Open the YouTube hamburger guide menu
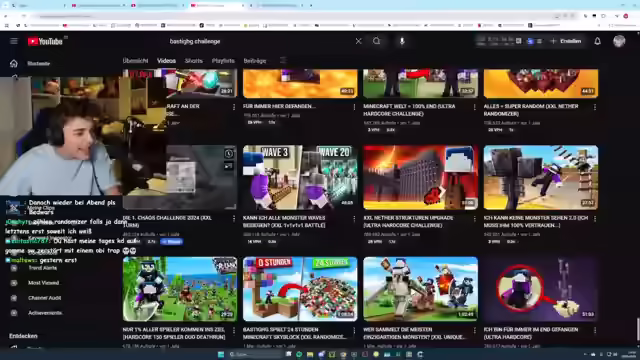 tap(13, 41)
